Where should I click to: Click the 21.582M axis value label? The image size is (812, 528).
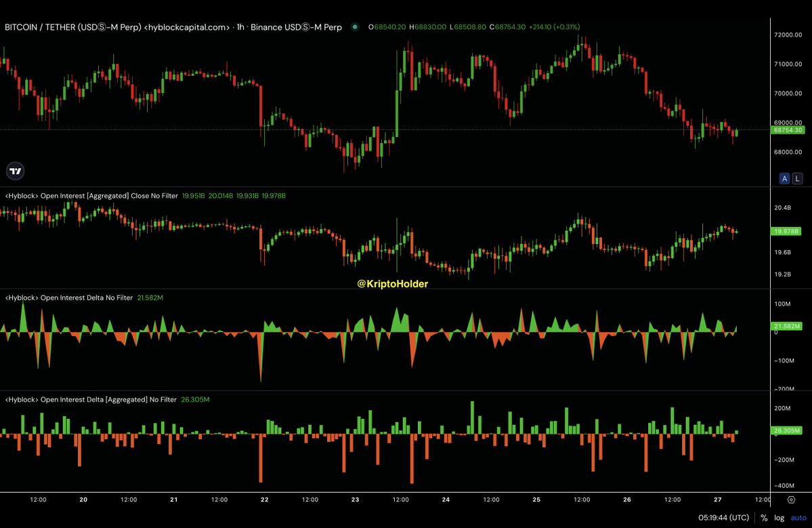tap(786, 327)
